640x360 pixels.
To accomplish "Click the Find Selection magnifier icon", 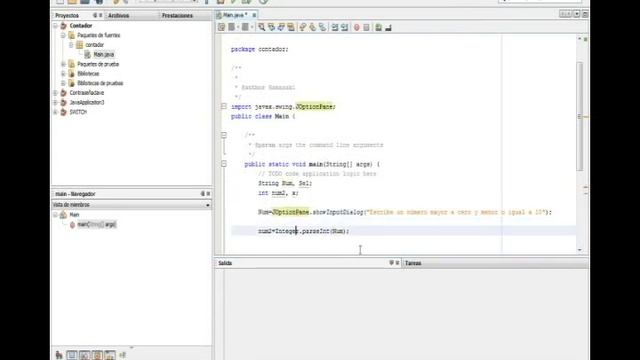I will (x=262, y=27).
